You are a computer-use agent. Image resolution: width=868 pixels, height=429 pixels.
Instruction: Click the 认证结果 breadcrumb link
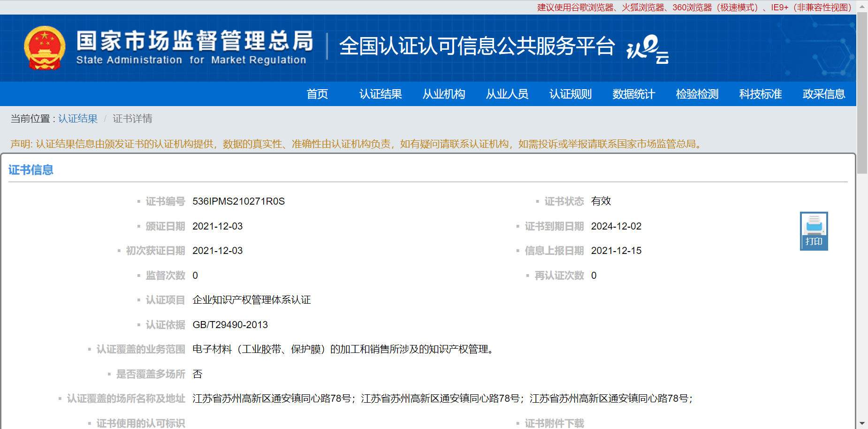(78, 119)
